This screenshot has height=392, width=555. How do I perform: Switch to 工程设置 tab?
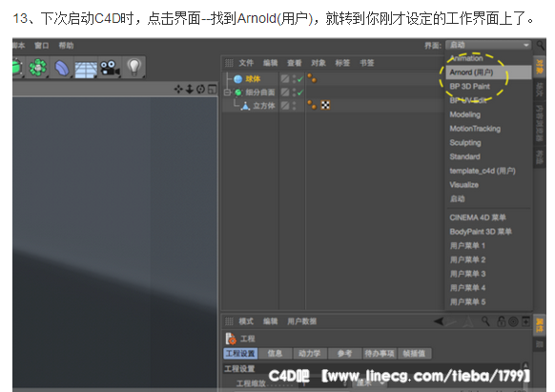pyautogui.click(x=240, y=354)
